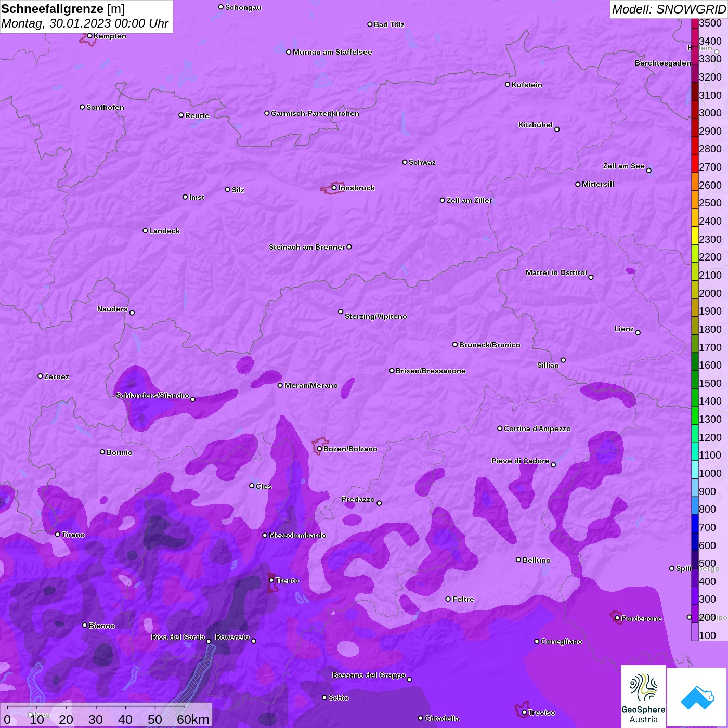This screenshot has width=728, height=728.
Task: Click the Bassano del Grappa label
Action: 369,675
